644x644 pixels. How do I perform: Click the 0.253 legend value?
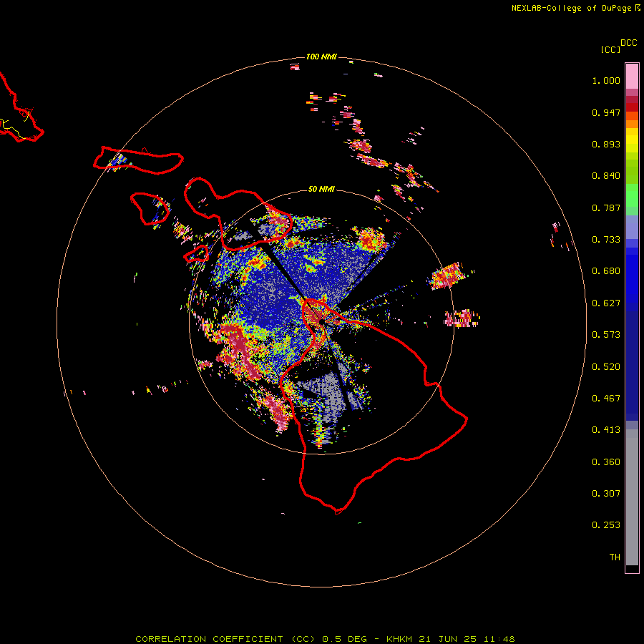pos(606,525)
